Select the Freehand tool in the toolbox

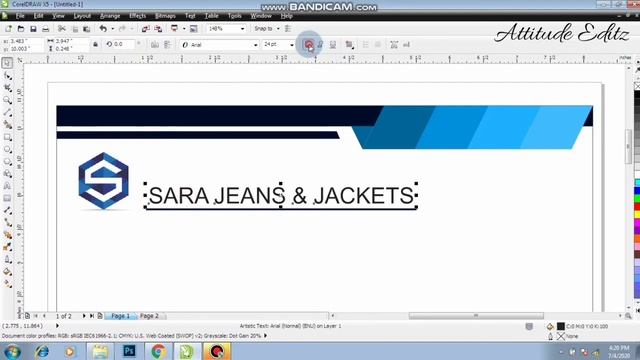pyautogui.click(x=7, y=113)
